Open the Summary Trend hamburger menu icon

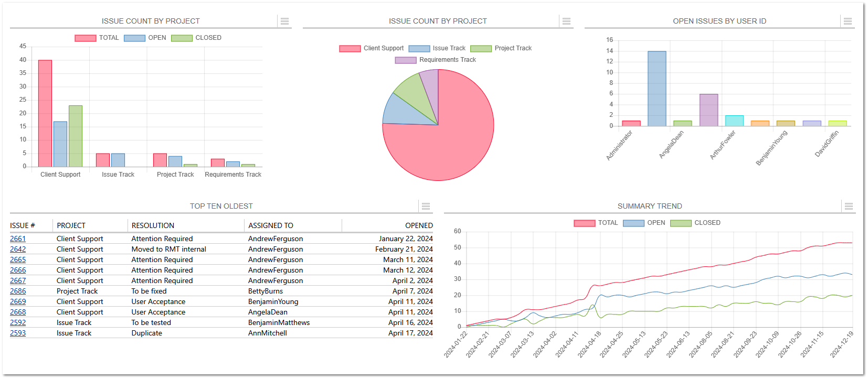tap(849, 207)
